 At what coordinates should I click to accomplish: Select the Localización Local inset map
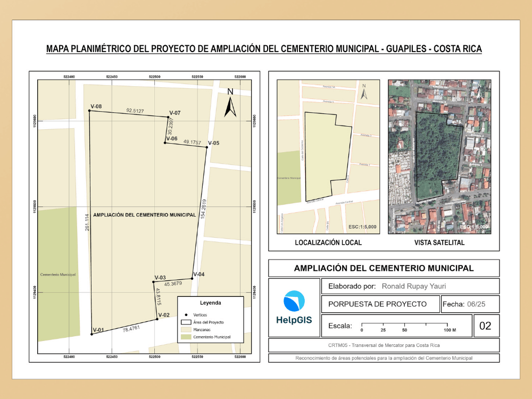click(328, 157)
